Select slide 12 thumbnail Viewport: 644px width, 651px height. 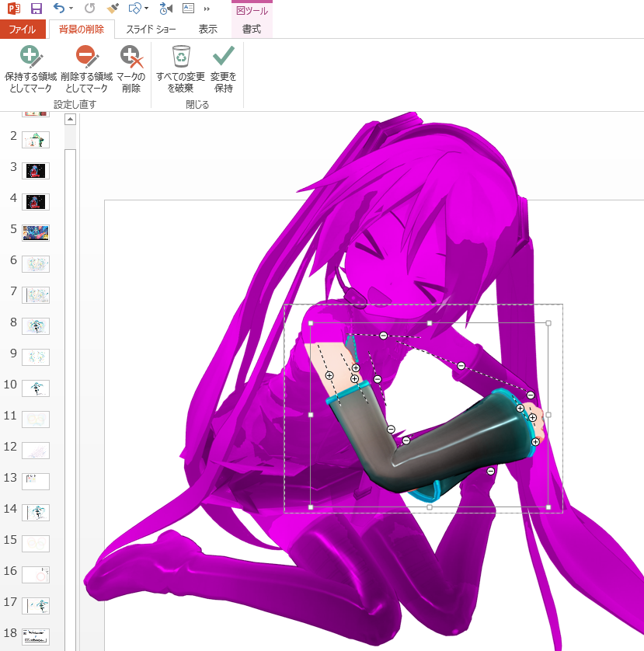pyautogui.click(x=36, y=451)
